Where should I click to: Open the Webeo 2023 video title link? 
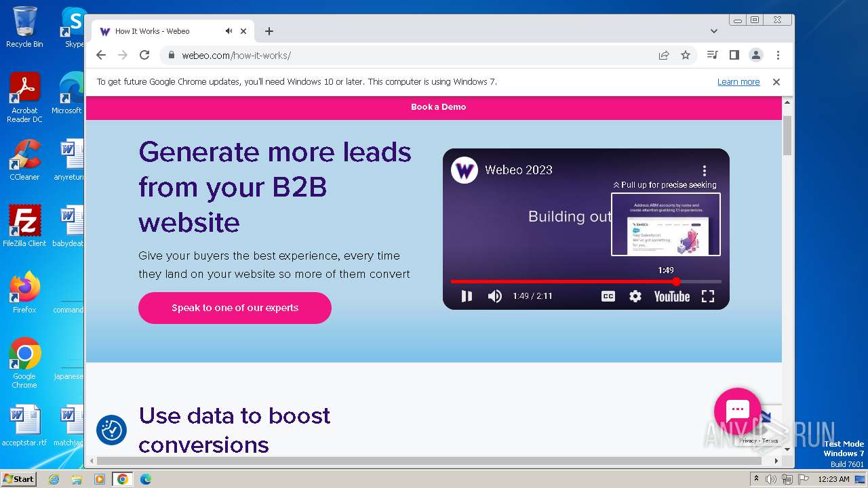519,170
